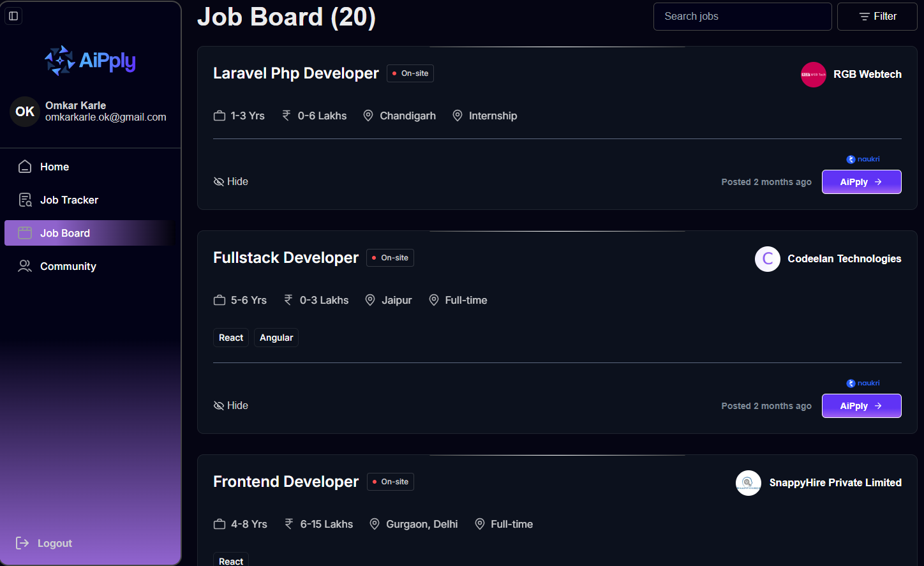
Task: Click the React tag on Fullstack Developer
Action: click(231, 338)
